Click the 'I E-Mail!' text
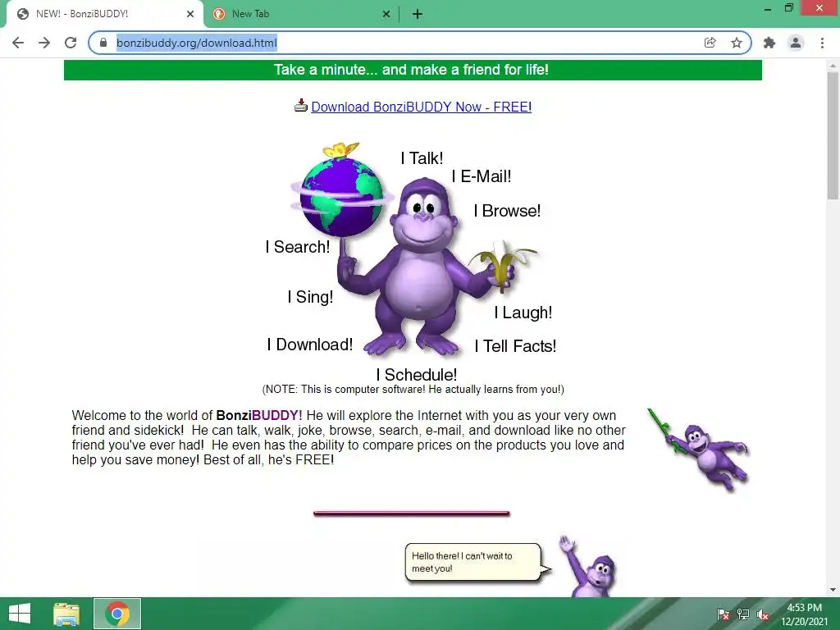 click(x=482, y=176)
